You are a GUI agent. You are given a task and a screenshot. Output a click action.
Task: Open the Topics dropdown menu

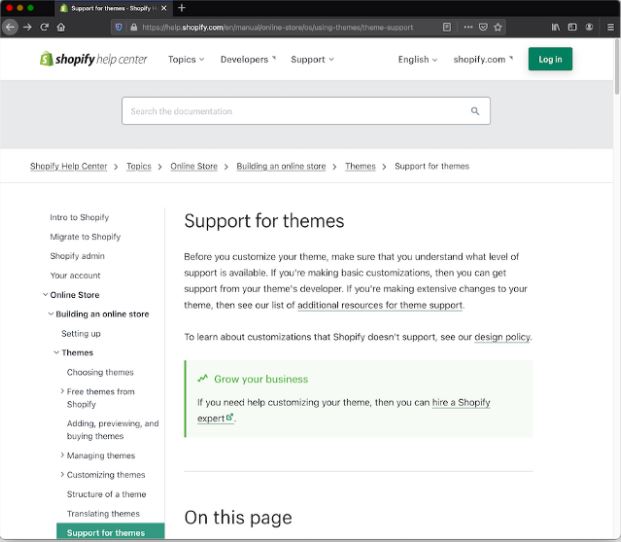point(186,59)
